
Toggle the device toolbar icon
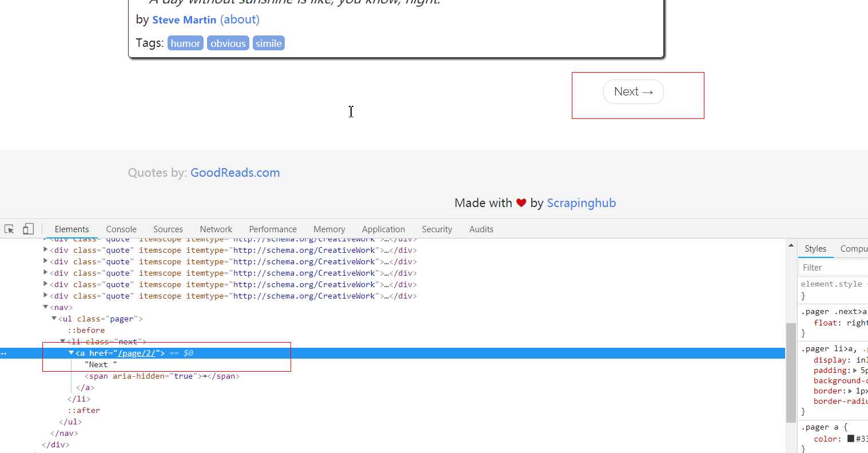coord(28,229)
